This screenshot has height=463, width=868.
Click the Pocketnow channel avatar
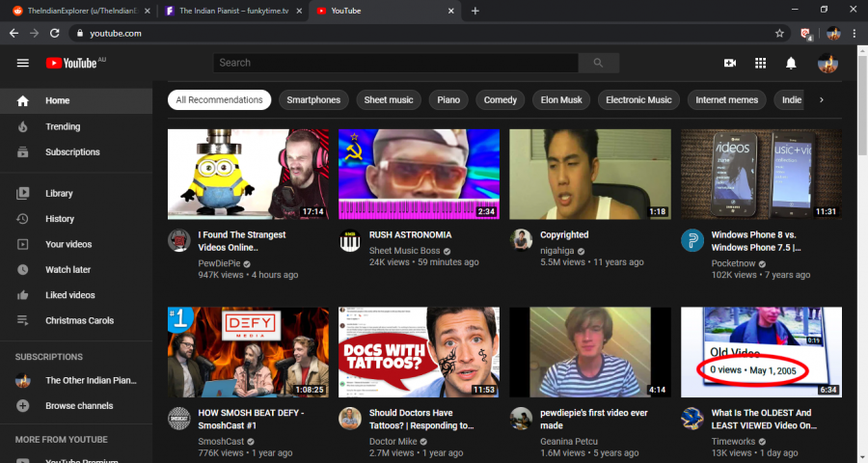click(x=692, y=241)
